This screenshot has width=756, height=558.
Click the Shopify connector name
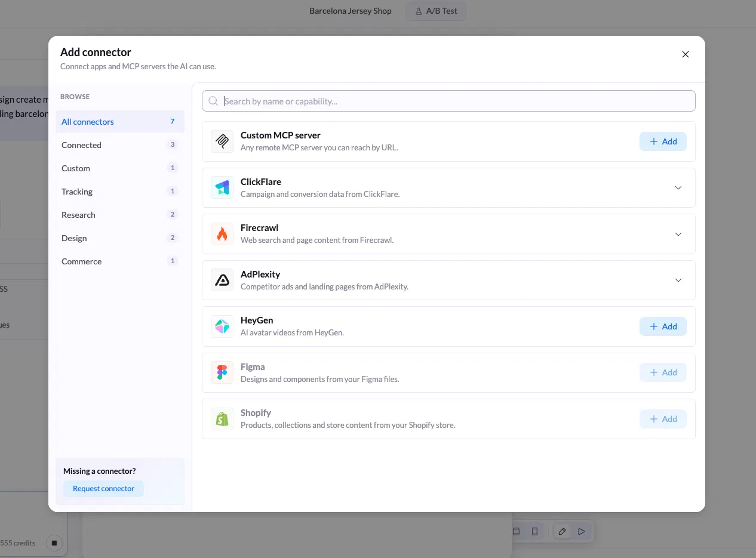[x=256, y=413]
